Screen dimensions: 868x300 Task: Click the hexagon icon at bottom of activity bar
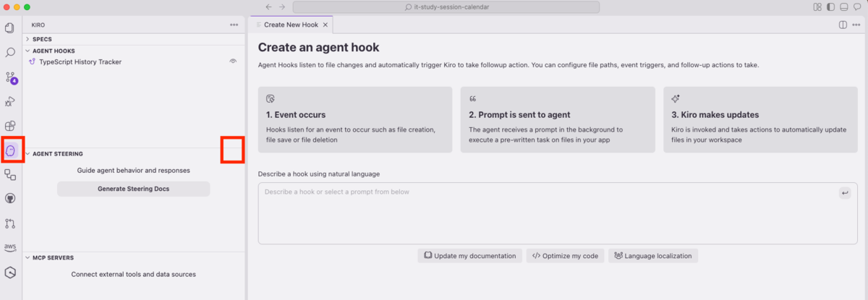(10, 273)
